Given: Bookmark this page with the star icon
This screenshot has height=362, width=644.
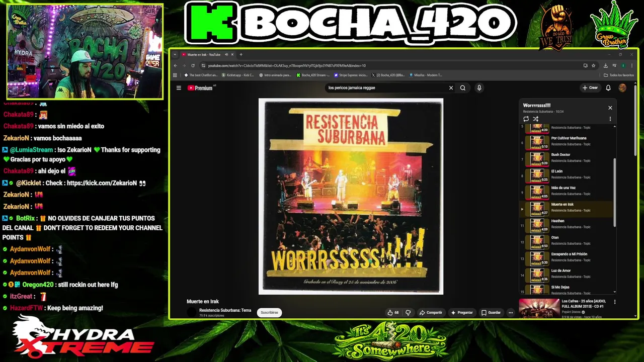Looking at the screenshot, I should (x=594, y=65).
